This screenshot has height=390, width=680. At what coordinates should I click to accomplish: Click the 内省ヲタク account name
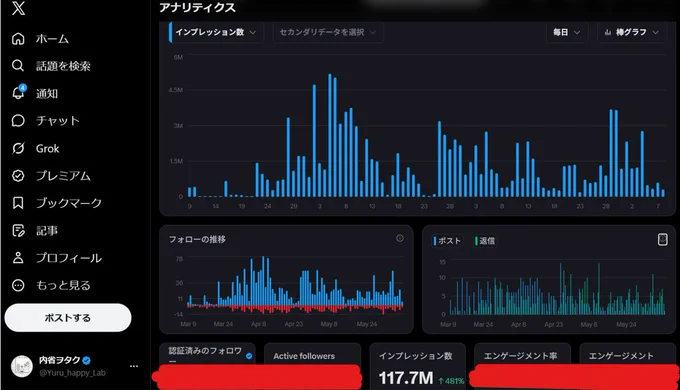[x=59, y=360]
